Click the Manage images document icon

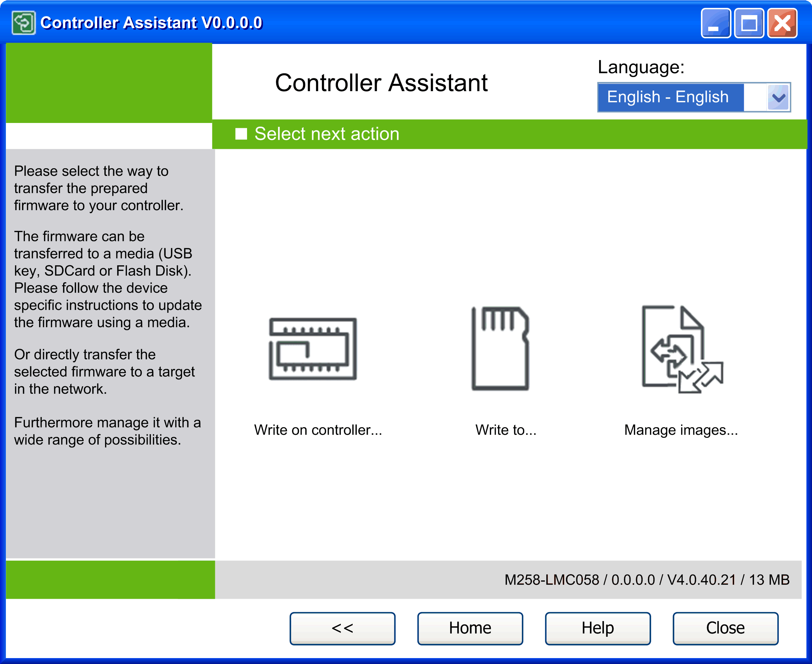(x=682, y=349)
